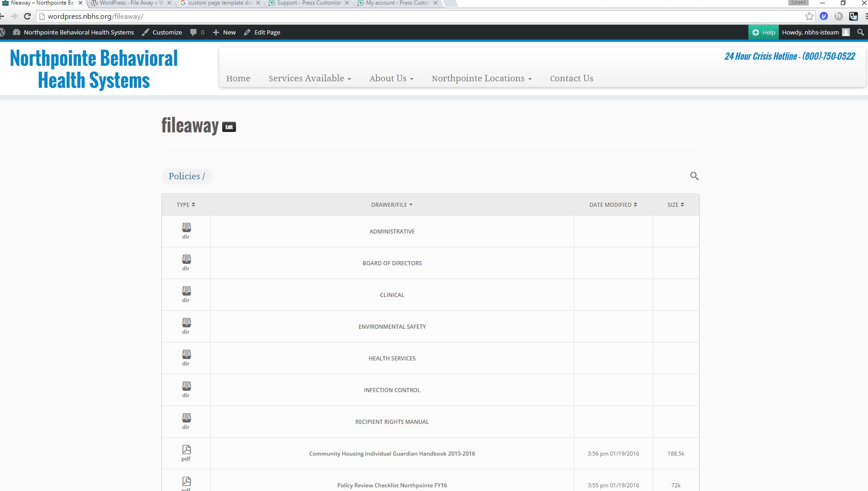The image size is (868, 491).
Task: Sort the table by Type column
Action: point(186,205)
